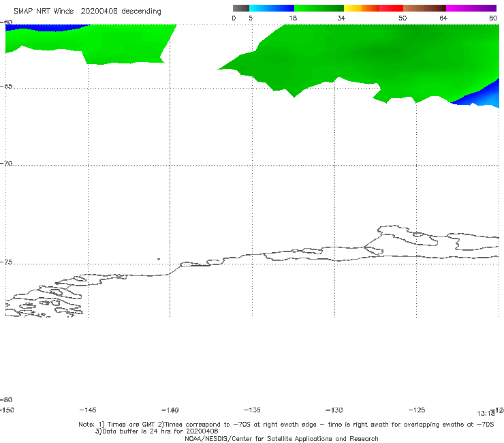Click the longitude label '-140'

170,410
